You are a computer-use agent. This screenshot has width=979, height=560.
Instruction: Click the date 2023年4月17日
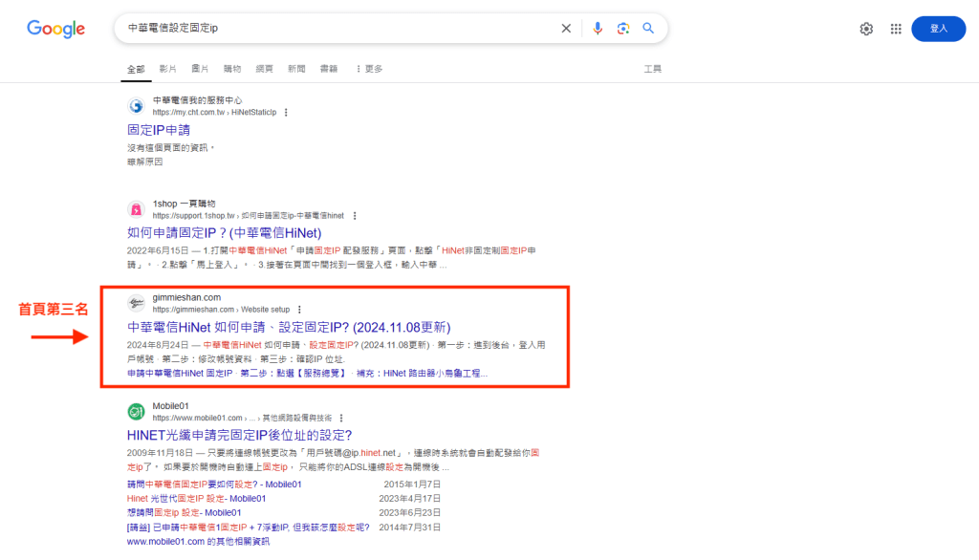(x=409, y=499)
